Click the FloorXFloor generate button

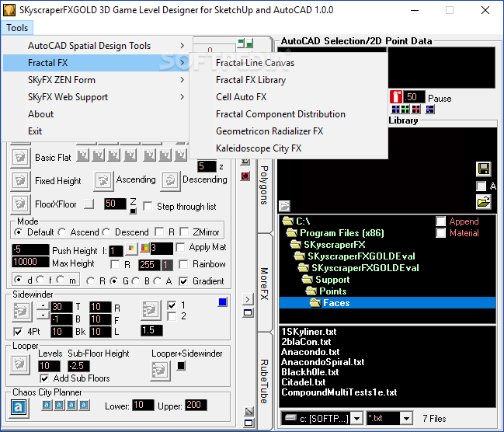point(20,204)
